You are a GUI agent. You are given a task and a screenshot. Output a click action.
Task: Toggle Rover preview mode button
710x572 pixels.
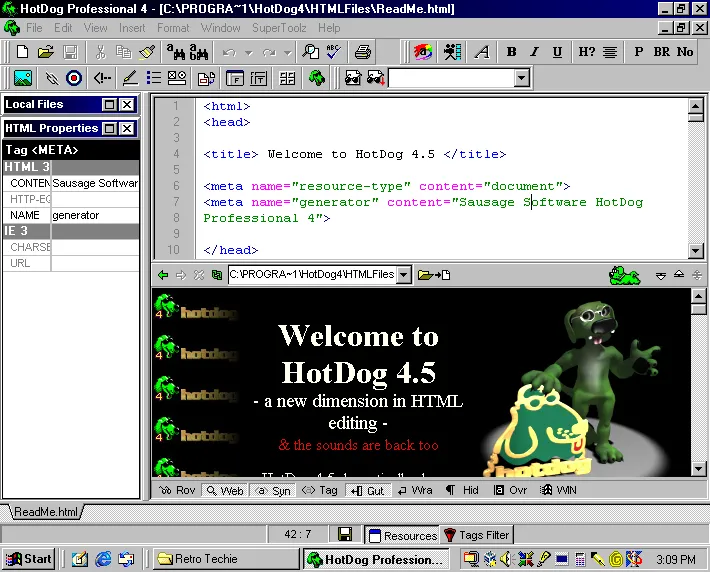pos(177,490)
